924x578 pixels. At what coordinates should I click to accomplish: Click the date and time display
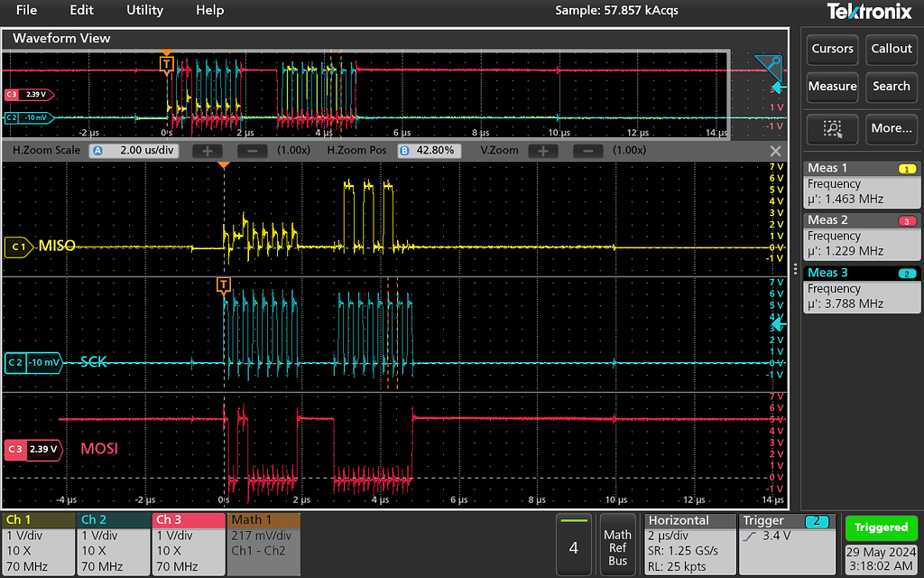pos(882,558)
